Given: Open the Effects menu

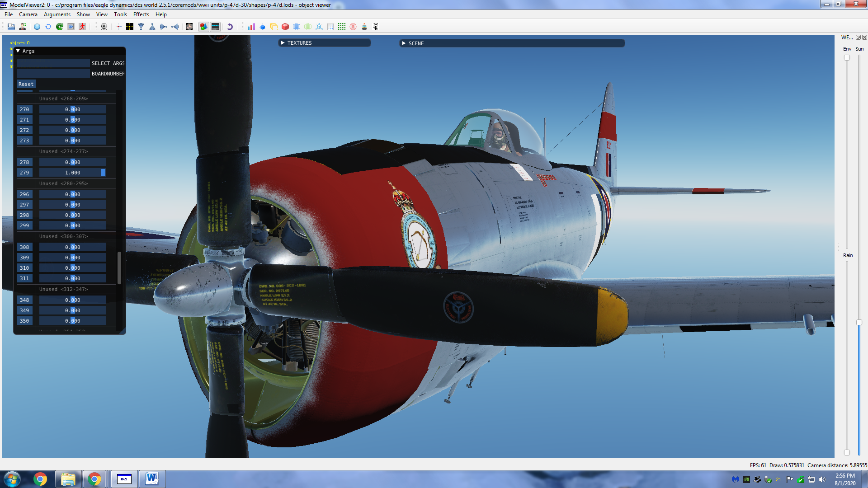Looking at the screenshot, I should click(141, 14).
